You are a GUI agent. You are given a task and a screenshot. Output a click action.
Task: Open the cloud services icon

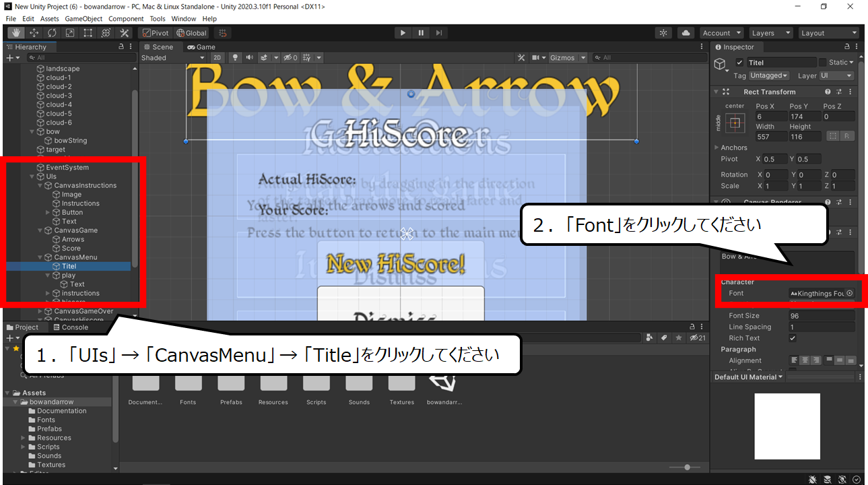pos(686,33)
